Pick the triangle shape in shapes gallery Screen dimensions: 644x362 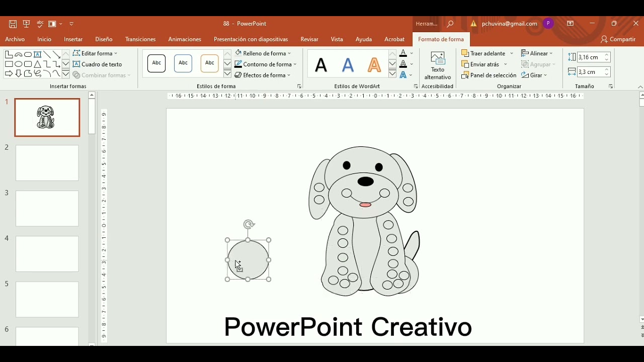pyautogui.click(x=37, y=64)
